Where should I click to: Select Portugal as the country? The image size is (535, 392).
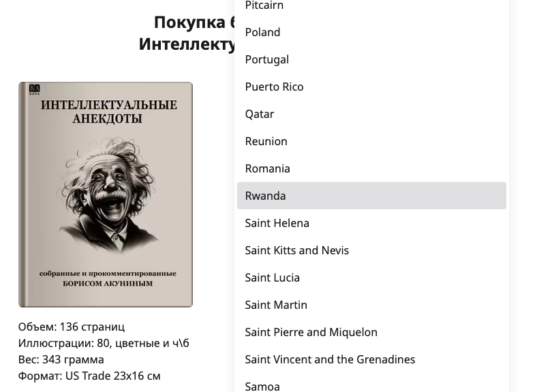[x=371, y=59]
